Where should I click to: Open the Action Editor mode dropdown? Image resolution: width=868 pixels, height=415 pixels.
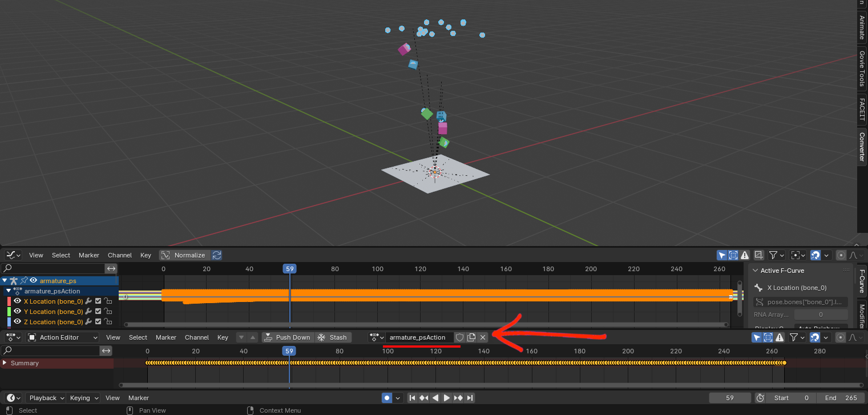click(63, 337)
